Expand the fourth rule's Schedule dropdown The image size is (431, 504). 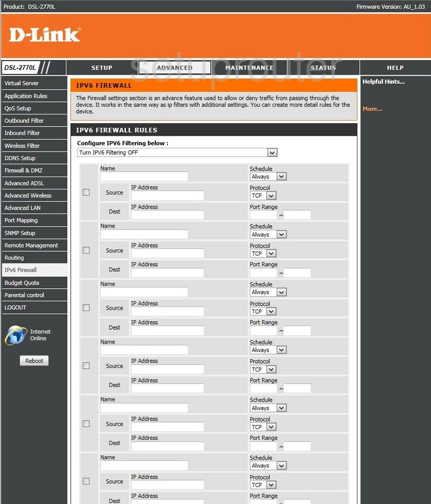[268, 350]
